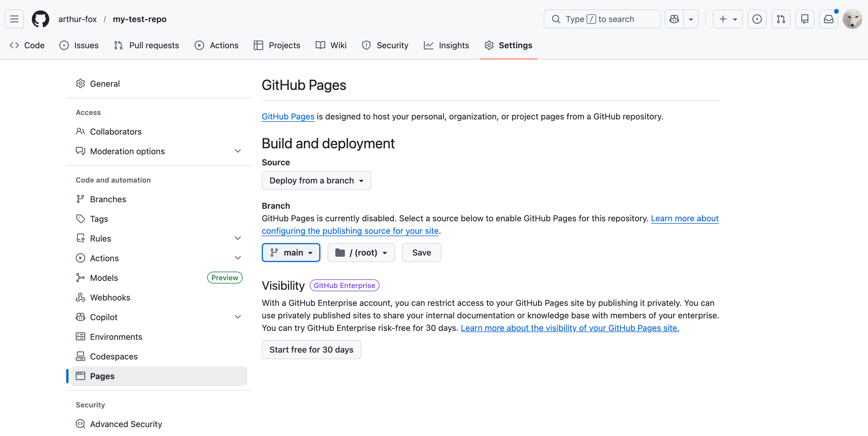The width and height of the screenshot is (868, 436).
Task: Open the Copilot chat icon in header
Action: pos(674,19)
